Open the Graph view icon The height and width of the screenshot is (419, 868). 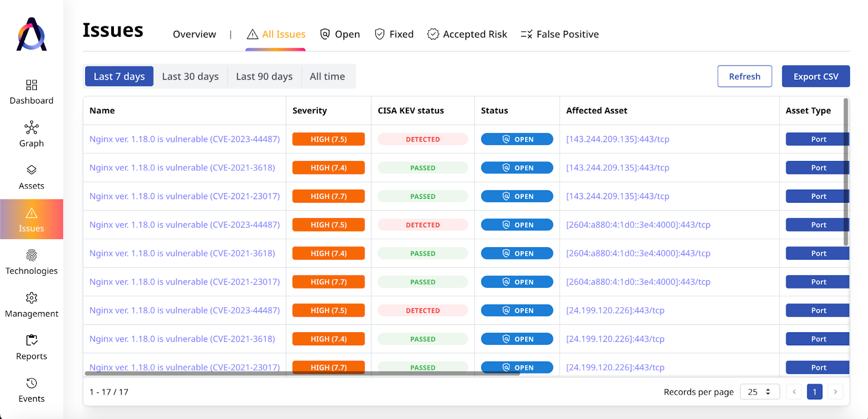[x=31, y=127]
